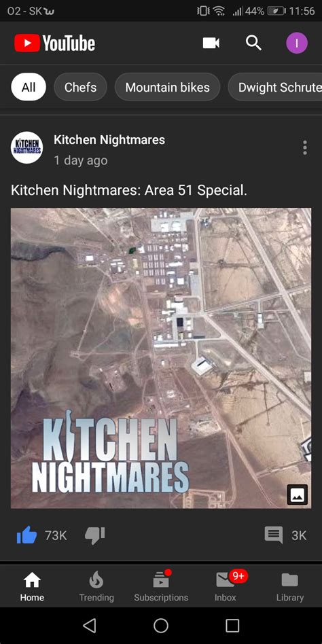Select the Chefs filter chip
The image size is (322, 644).
point(80,87)
